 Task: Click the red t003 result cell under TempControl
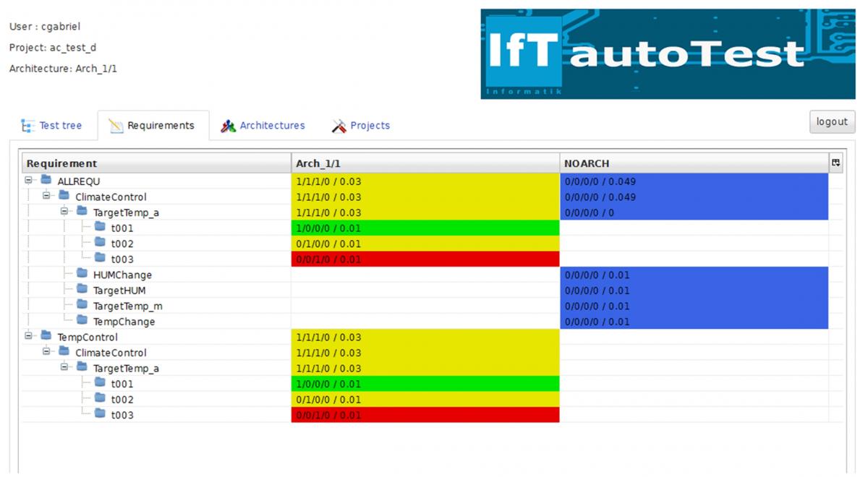pyautogui.click(x=425, y=415)
